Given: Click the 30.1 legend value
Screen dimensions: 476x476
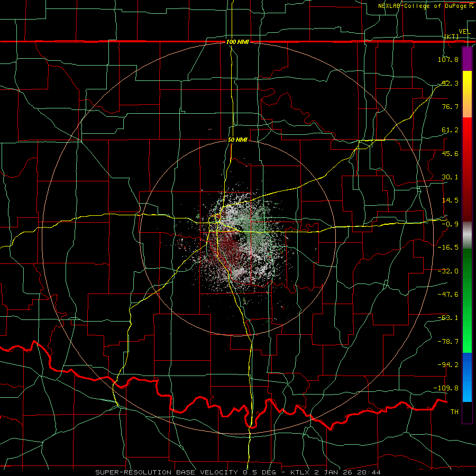Looking at the screenshot, I should (x=450, y=177).
